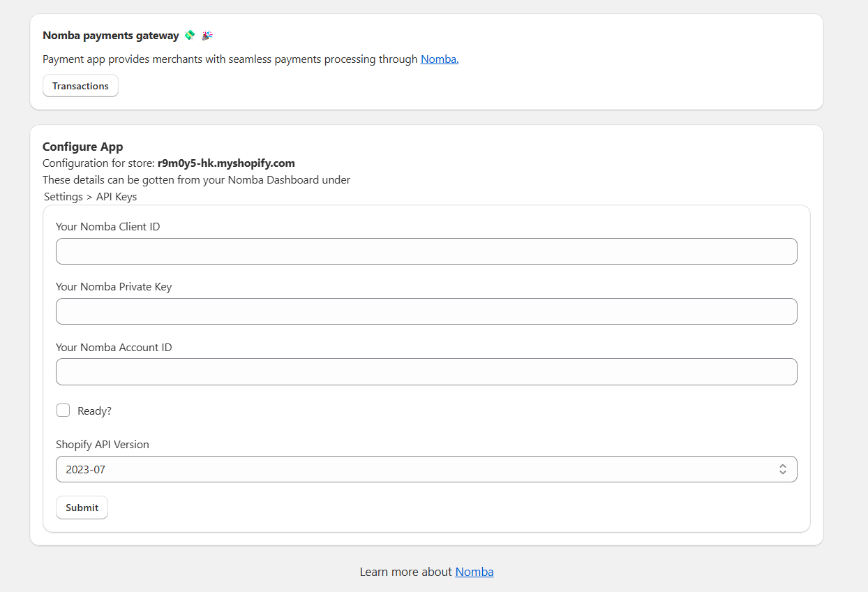Viewport: 868px width, 592px height.
Task: Click the Shopify API Version label
Action: pyautogui.click(x=103, y=444)
